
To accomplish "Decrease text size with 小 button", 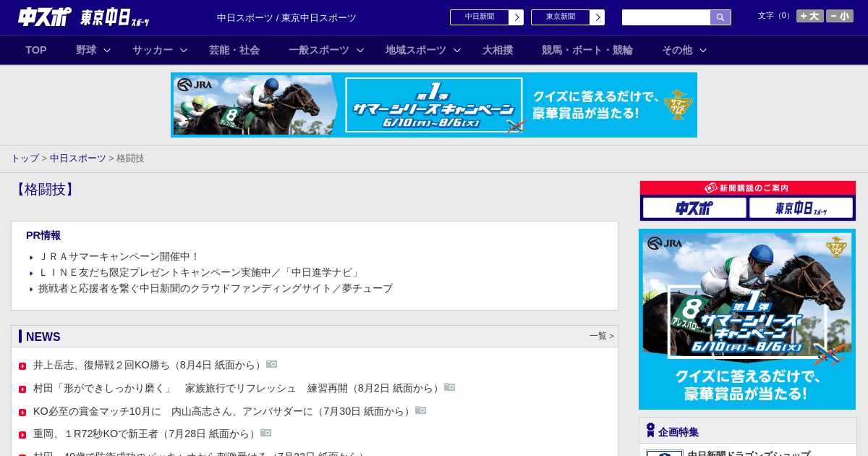I will [840, 16].
